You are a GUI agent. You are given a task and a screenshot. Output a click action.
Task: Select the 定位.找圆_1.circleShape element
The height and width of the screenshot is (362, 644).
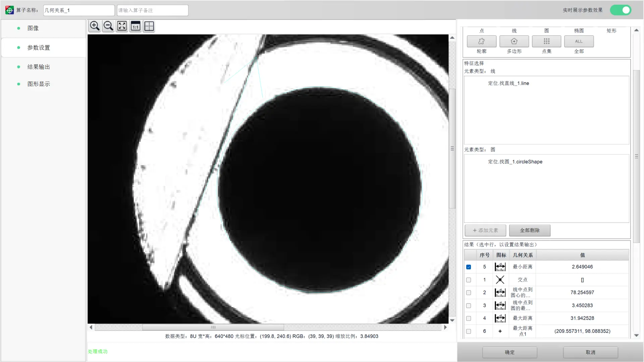(x=515, y=162)
